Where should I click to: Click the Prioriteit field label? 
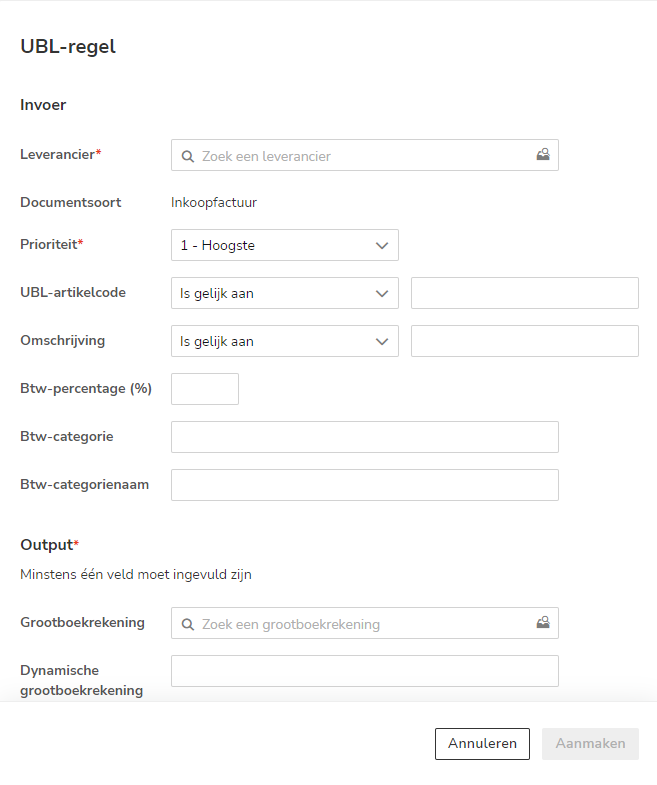(x=50, y=244)
